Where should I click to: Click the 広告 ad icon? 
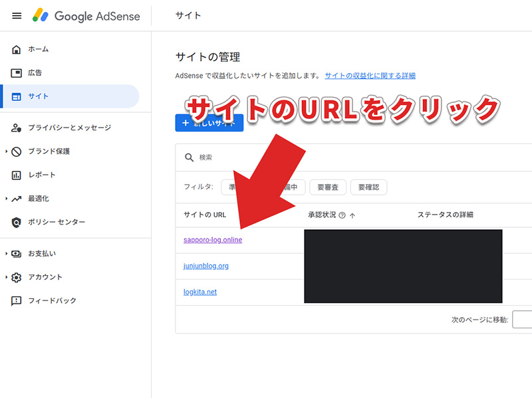16,73
